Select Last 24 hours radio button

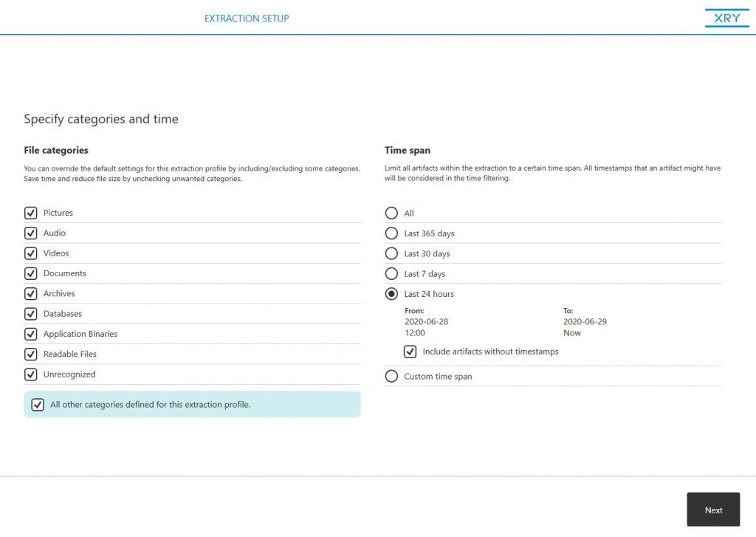pos(391,294)
